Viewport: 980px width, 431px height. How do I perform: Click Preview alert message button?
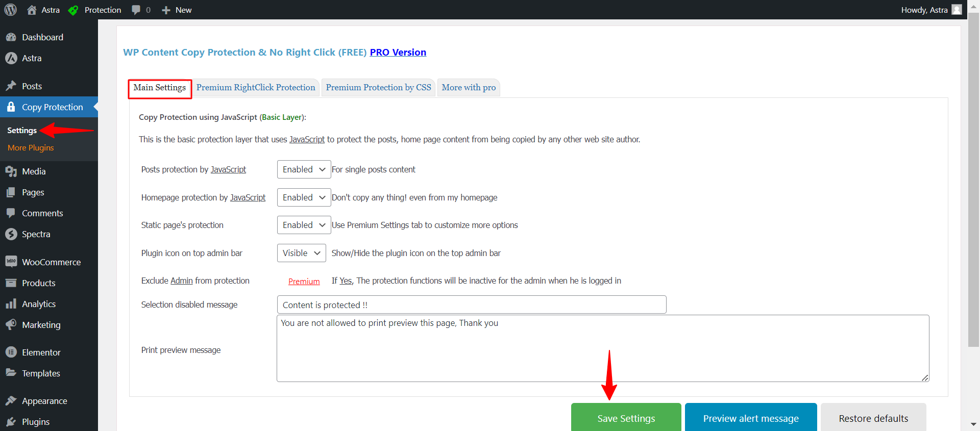click(751, 418)
